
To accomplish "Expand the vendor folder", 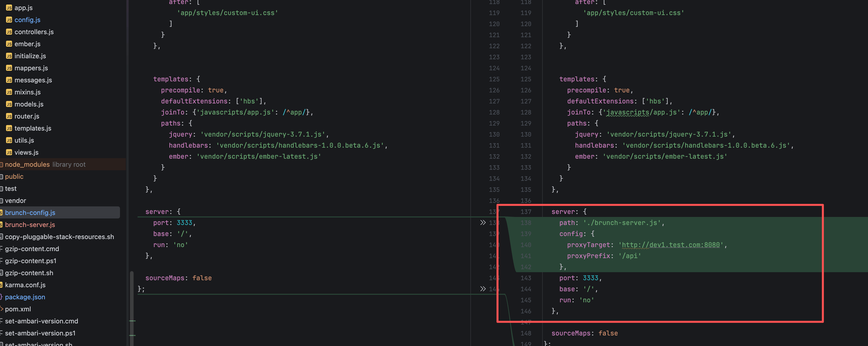I will [15, 201].
